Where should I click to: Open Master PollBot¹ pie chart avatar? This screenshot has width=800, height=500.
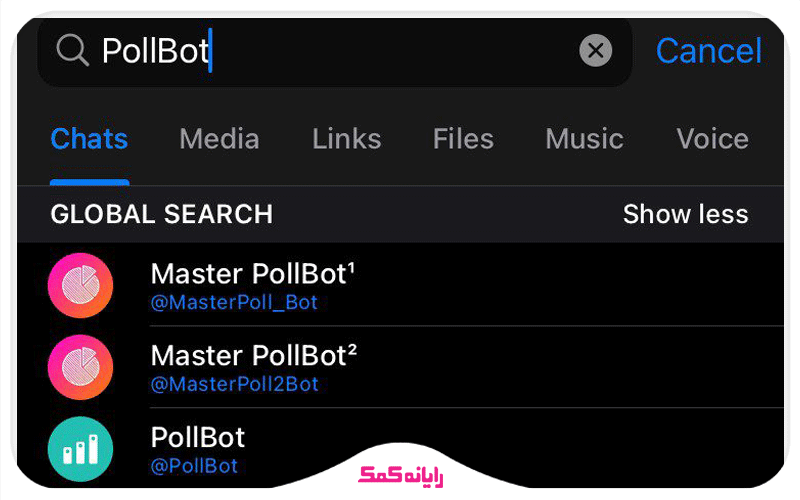80,285
